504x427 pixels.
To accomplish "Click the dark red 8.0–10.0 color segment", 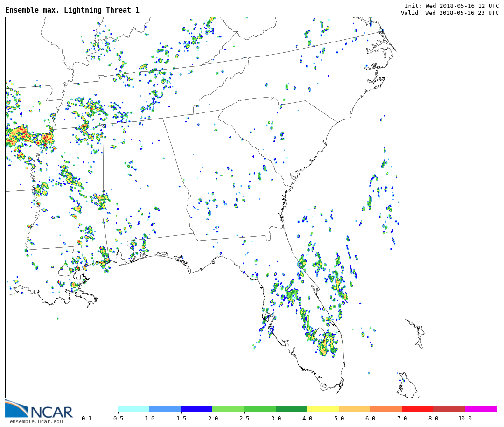I will pyautogui.click(x=448, y=409).
